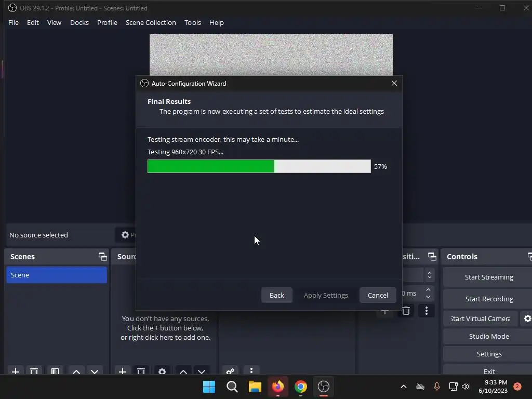
Task: Increase transition duration with up arrow
Action: [x=428, y=290]
